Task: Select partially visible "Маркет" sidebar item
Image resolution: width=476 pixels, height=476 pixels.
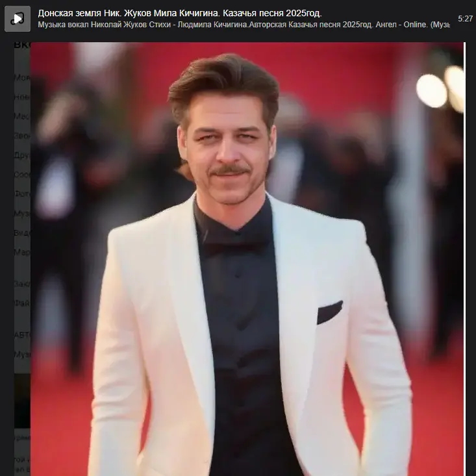Action: [21, 252]
